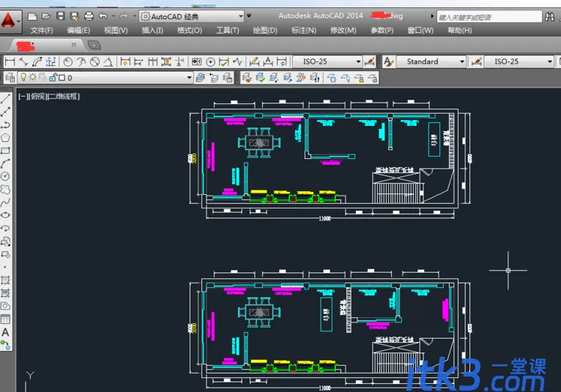Expand the undo history arrow
The width and height of the screenshot is (561, 392).
[x=114, y=16]
